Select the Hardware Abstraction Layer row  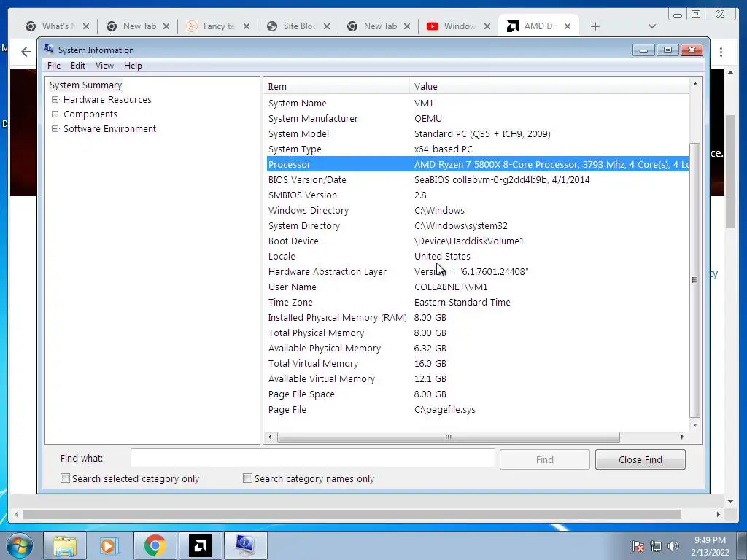tap(477, 271)
